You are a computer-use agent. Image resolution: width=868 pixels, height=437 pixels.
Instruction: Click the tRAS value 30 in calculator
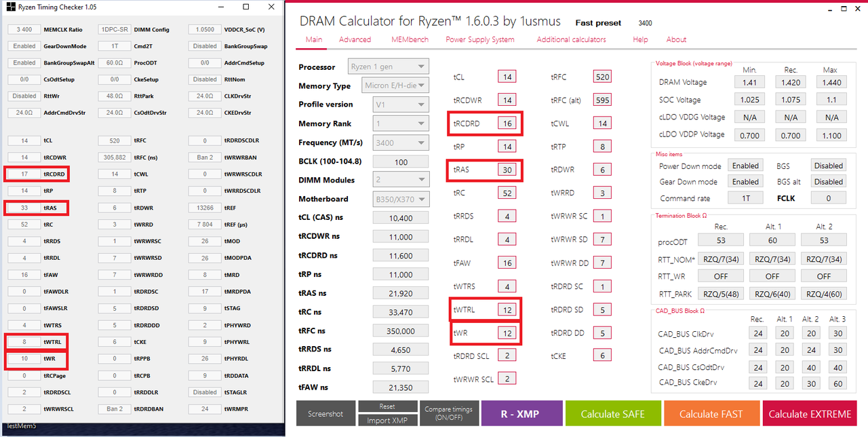tap(507, 170)
